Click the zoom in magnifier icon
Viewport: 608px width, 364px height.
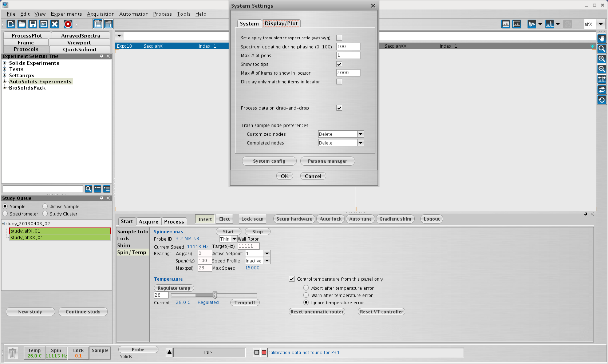(x=602, y=59)
